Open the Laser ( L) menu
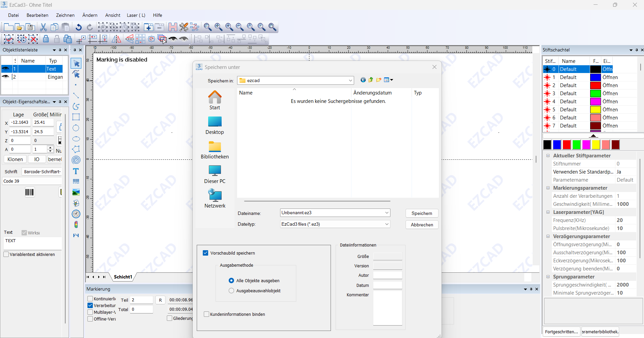This screenshot has width=644, height=338. (x=136, y=15)
